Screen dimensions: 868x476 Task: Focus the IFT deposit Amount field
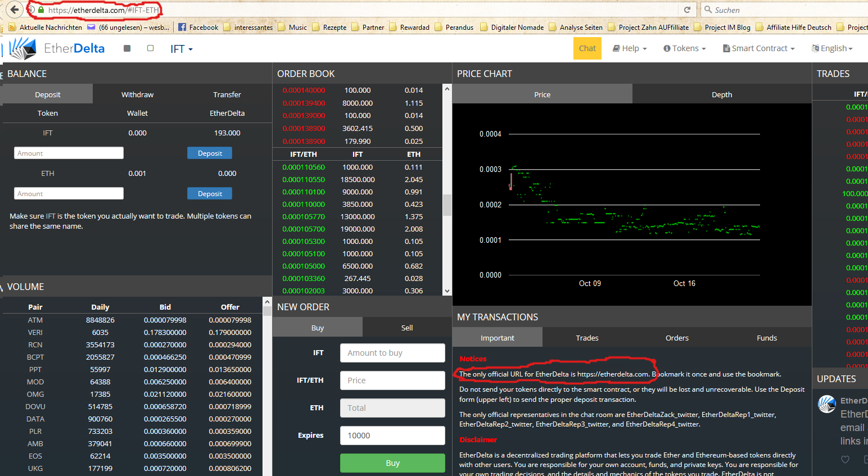click(x=69, y=153)
